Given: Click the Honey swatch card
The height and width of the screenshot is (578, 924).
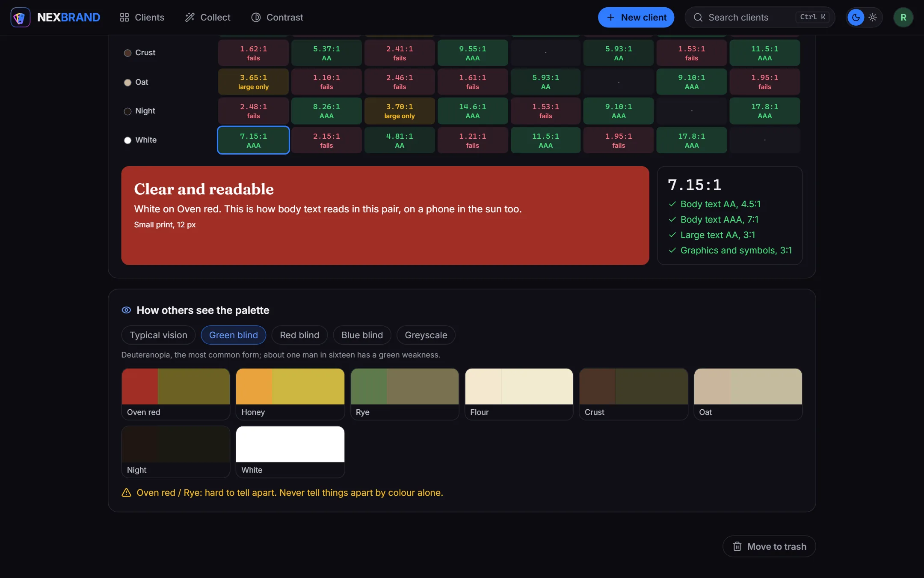Looking at the screenshot, I should tap(290, 394).
